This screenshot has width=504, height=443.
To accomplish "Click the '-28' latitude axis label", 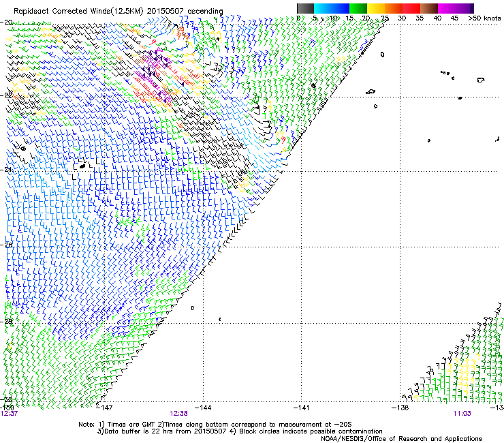I will click(x=6, y=322).
